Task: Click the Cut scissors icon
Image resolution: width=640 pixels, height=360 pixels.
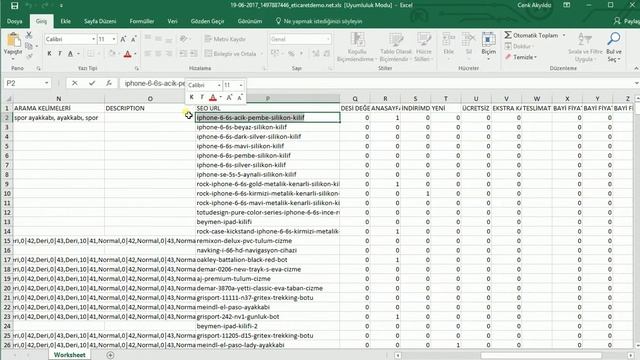Action: pyautogui.click(x=29, y=36)
